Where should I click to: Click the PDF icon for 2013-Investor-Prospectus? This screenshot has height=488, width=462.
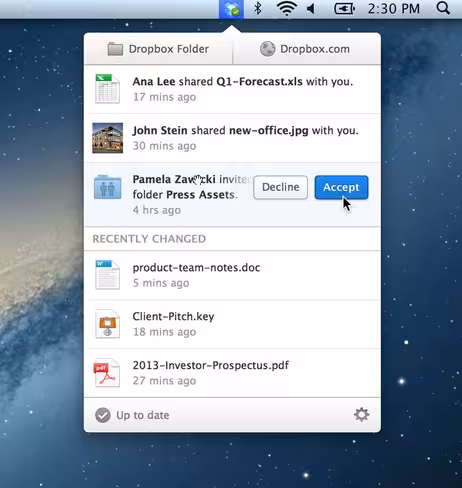tap(107, 373)
